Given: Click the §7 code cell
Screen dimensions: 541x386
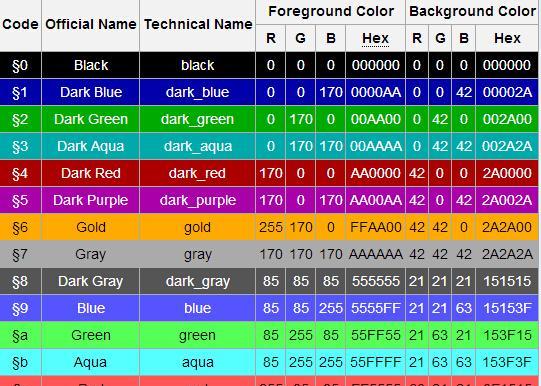Looking at the screenshot, I should (20, 254).
